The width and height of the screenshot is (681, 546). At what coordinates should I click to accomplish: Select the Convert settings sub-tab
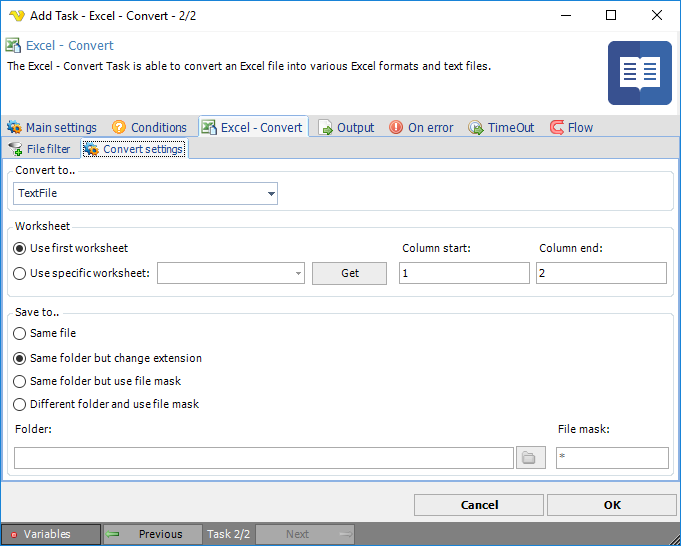134,149
